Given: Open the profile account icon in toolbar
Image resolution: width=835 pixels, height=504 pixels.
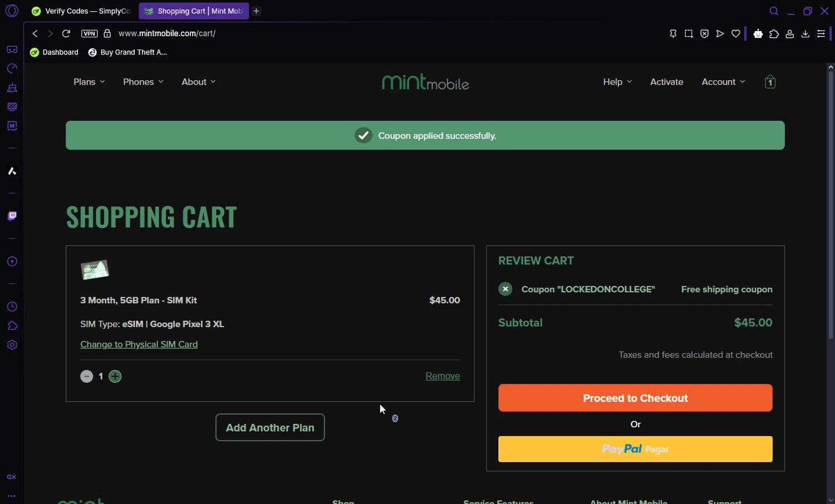Looking at the screenshot, I should [x=789, y=34].
